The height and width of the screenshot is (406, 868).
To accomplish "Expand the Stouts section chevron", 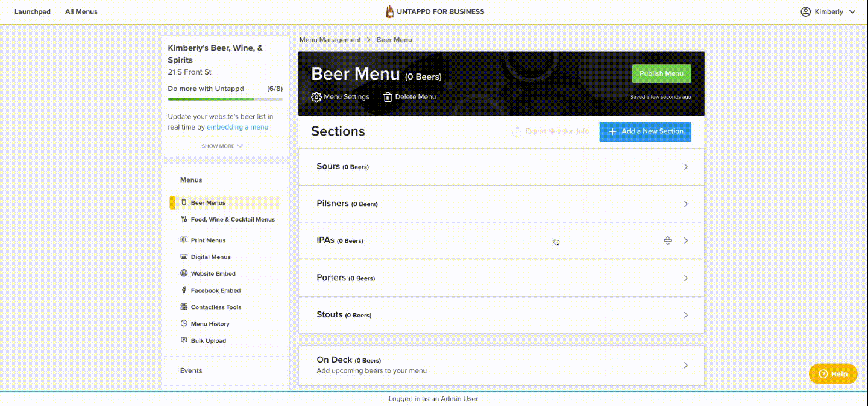I will (x=686, y=315).
